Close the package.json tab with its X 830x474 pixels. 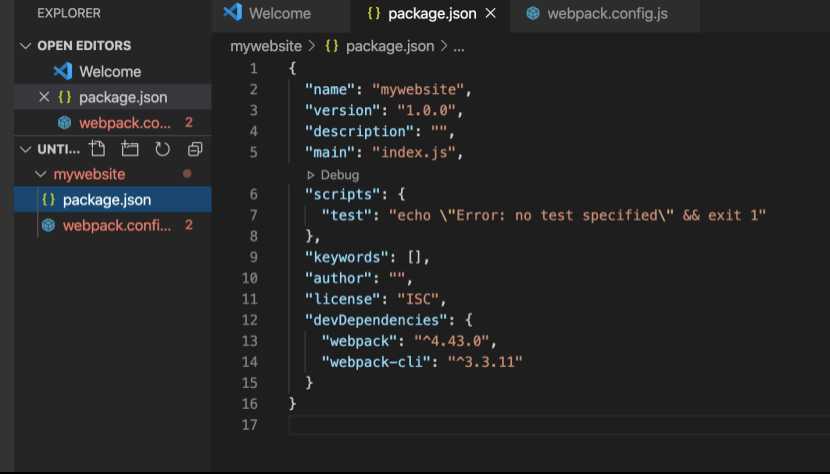click(491, 13)
